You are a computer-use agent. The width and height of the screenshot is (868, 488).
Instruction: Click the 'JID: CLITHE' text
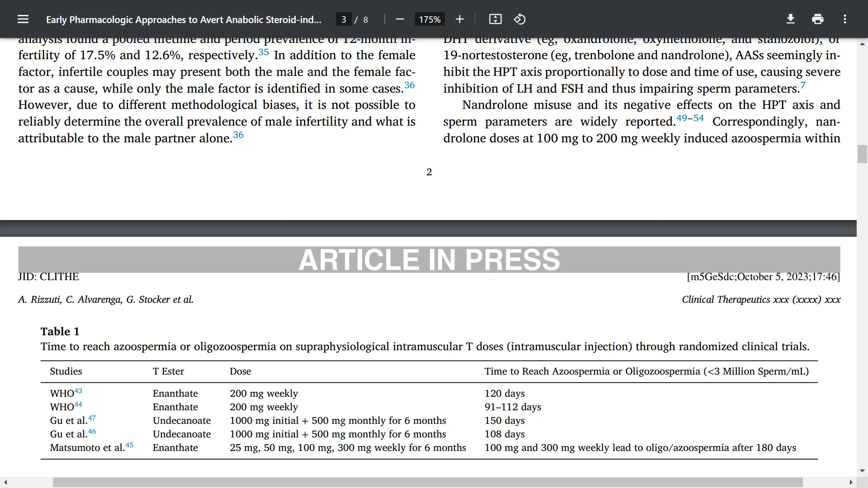[48, 277]
